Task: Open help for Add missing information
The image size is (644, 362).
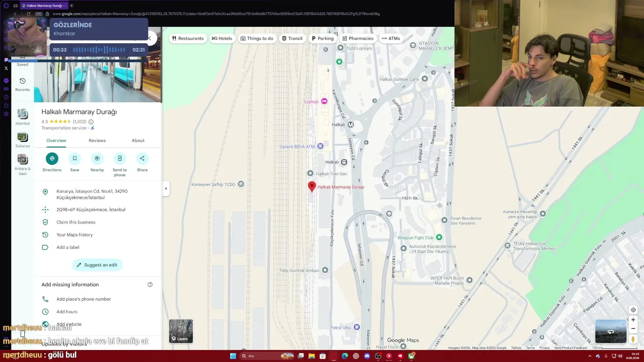Action: coord(150,285)
